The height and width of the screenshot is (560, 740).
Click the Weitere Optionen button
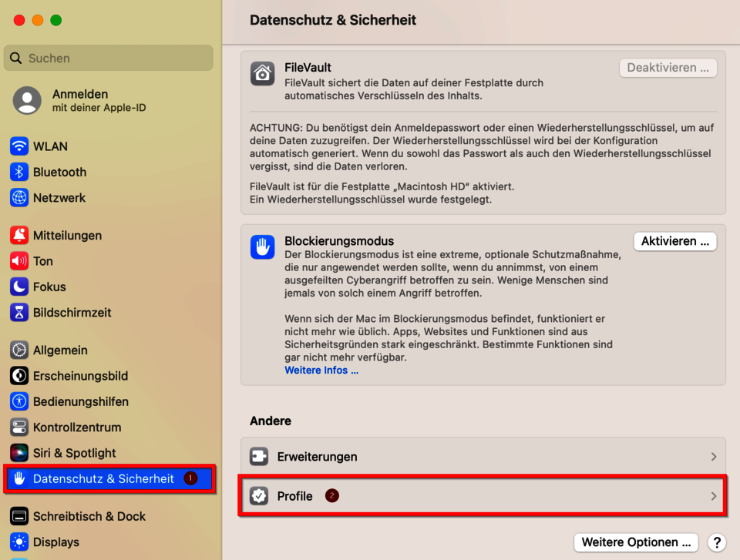click(636, 542)
